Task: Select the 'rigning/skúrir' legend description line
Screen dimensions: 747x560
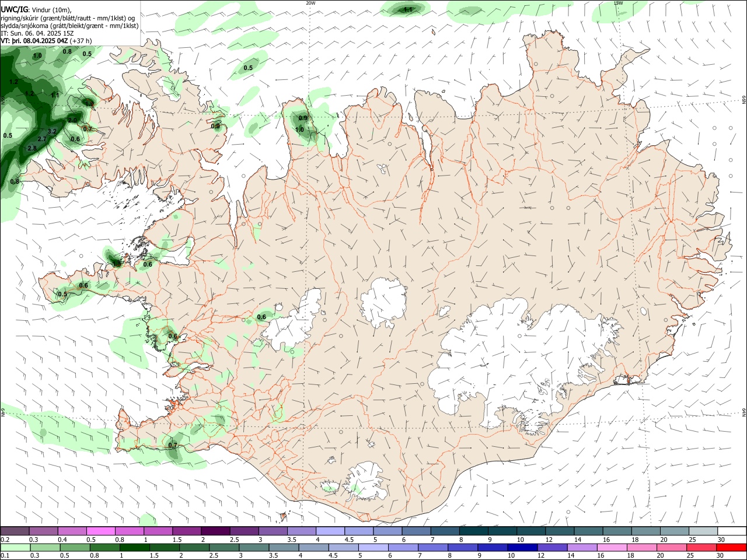Action: [x=67, y=18]
